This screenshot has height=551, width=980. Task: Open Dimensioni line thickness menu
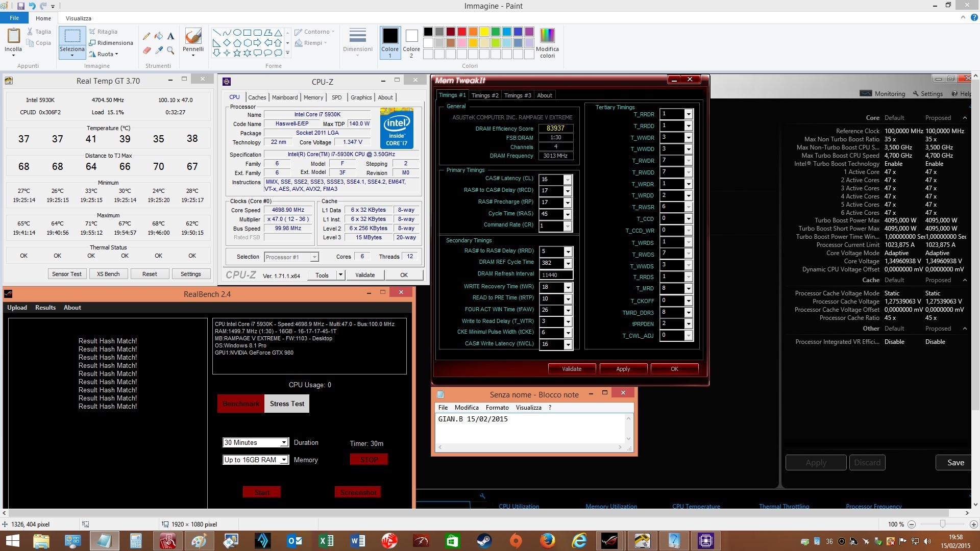click(x=357, y=42)
